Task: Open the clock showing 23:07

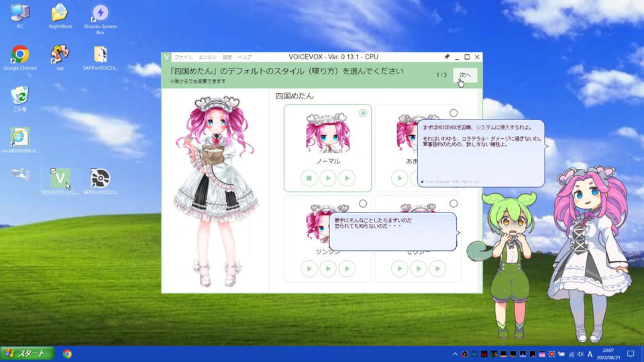Action: 608,354
